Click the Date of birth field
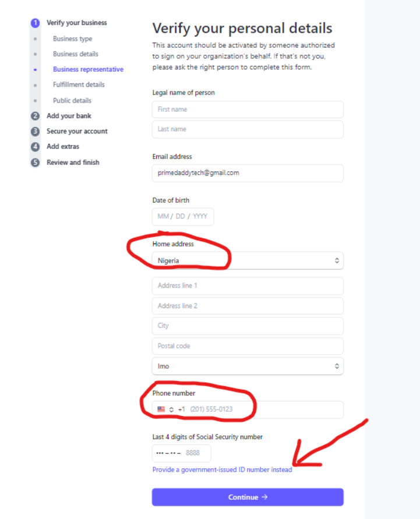 tap(183, 217)
